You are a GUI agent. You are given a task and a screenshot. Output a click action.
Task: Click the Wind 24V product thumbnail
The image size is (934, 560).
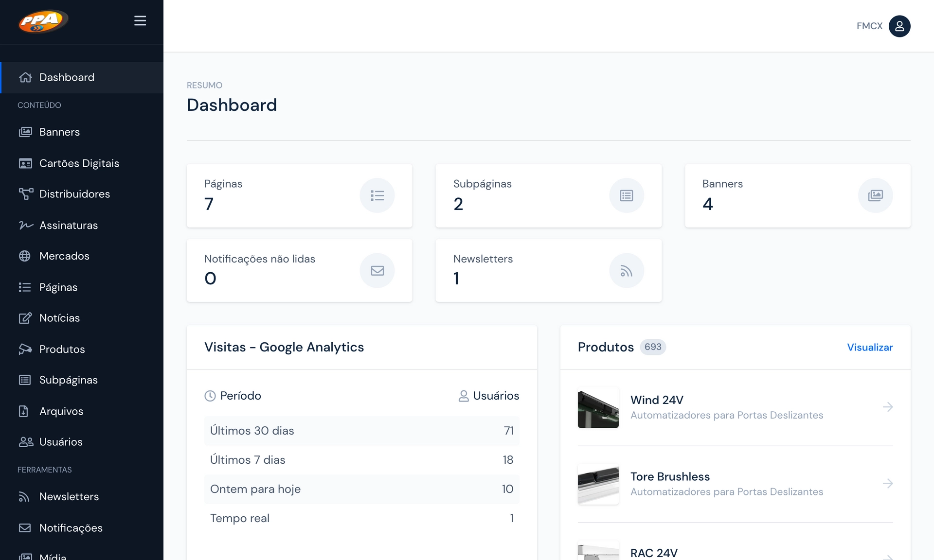click(598, 407)
